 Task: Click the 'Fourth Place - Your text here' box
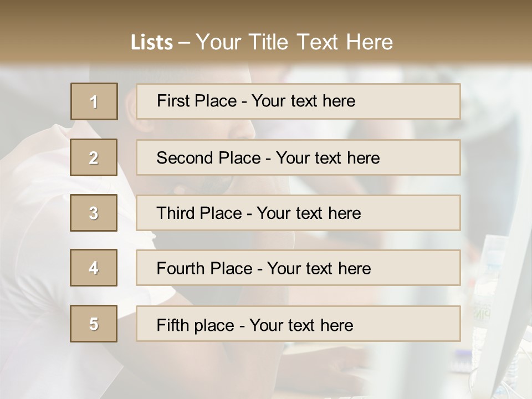point(298,268)
